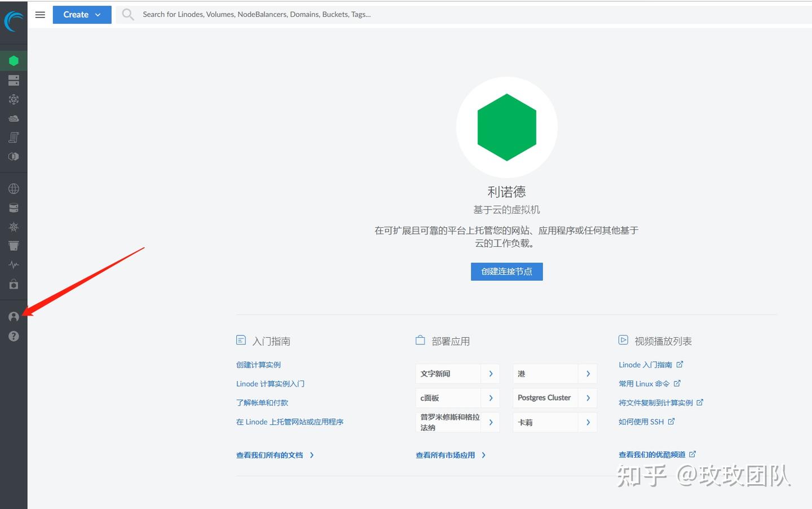This screenshot has width=812, height=509.
Task: Open Object Storage with the bucket icon
Action: pos(14,246)
